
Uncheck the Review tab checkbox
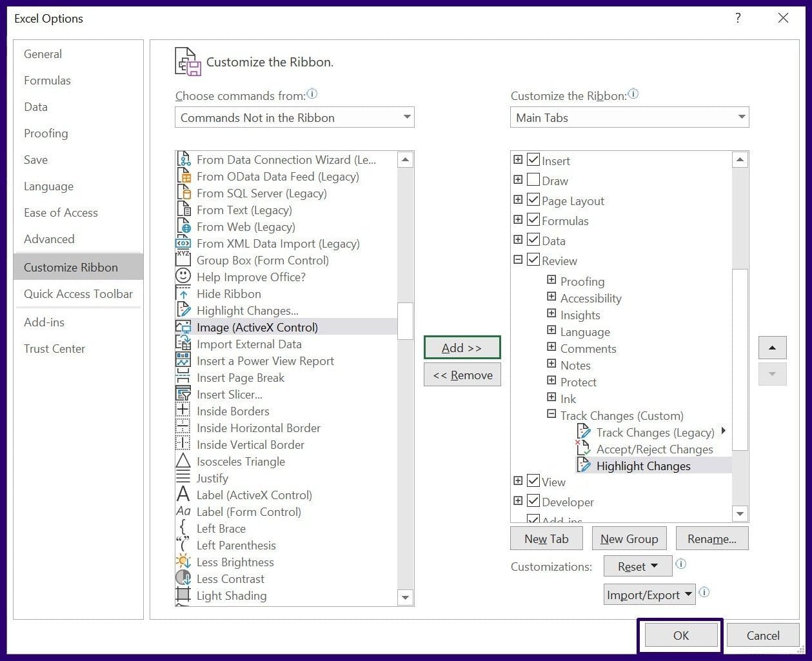(533, 260)
